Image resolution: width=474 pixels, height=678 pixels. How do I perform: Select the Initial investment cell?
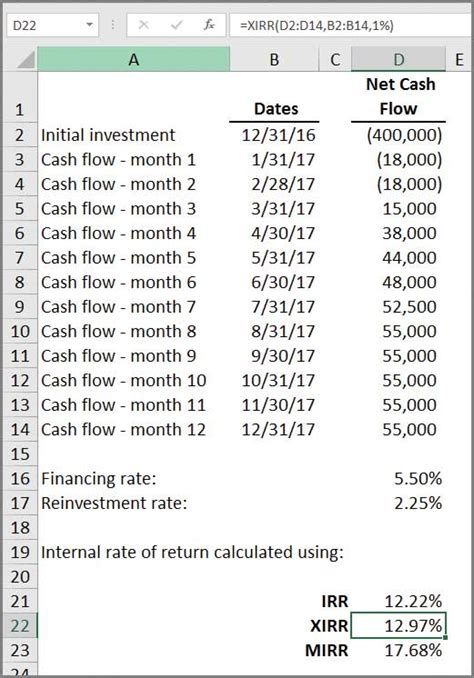click(x=134, y=135)
